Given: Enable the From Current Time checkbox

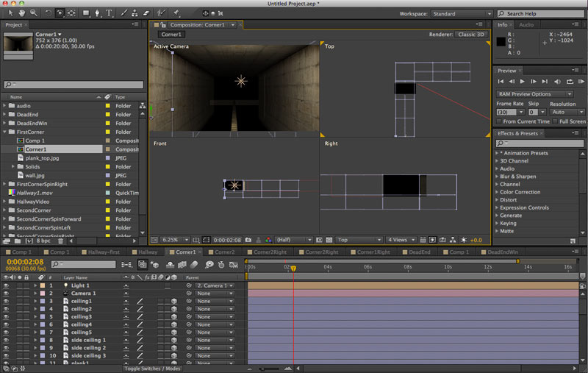Looking at the screenshot, I should 500,121.
